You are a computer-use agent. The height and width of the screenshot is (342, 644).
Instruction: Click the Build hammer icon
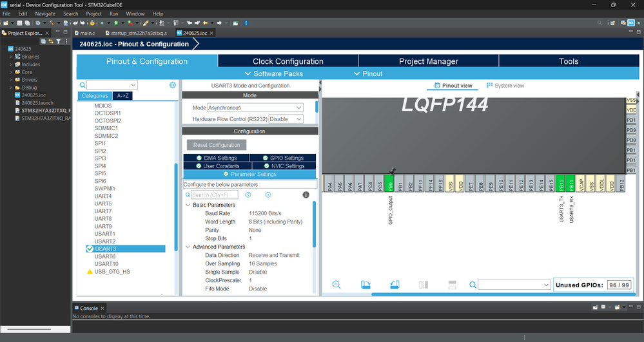[52, 23]
